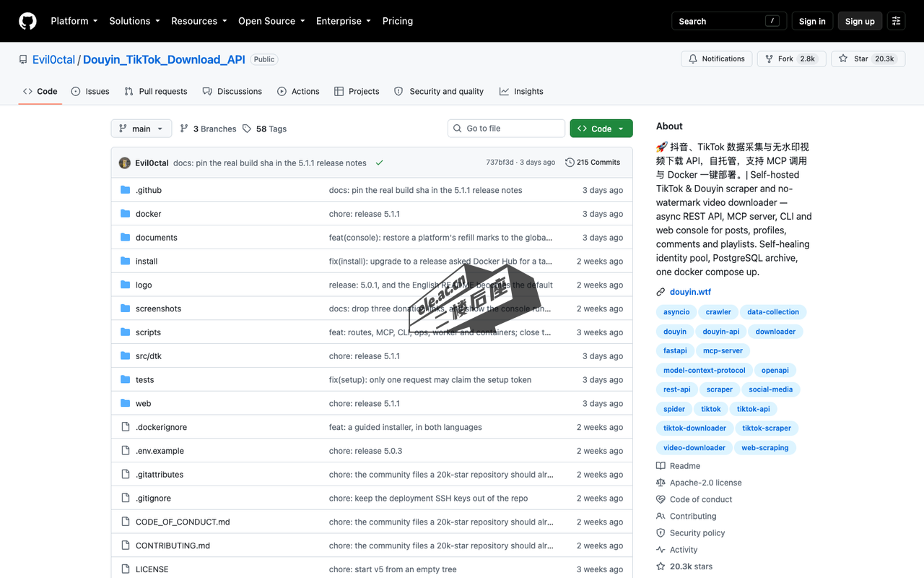Expand the Platform menu
This screenshot has width=924, height=578.
[74, 21]
